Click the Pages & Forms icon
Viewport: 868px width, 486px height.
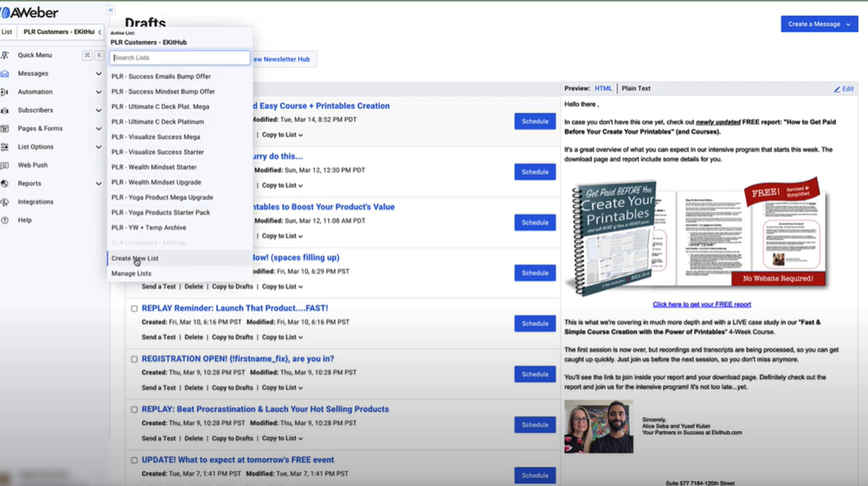coord(5,128)
